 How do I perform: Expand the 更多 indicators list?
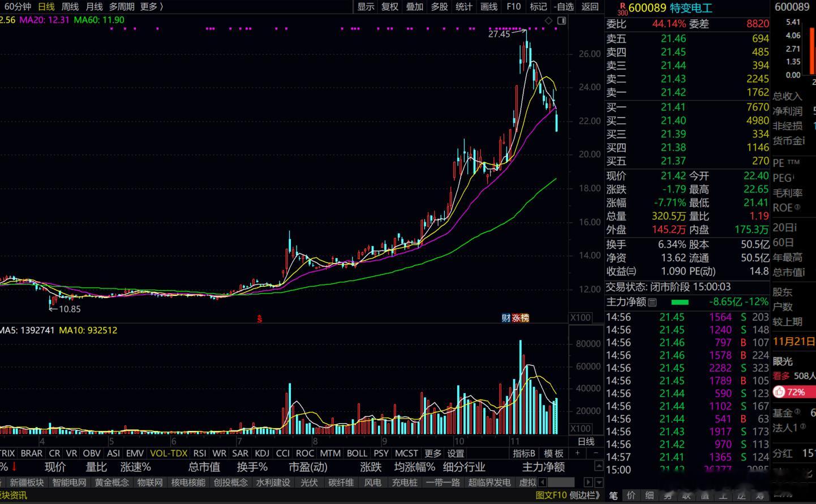pos(433,453)
